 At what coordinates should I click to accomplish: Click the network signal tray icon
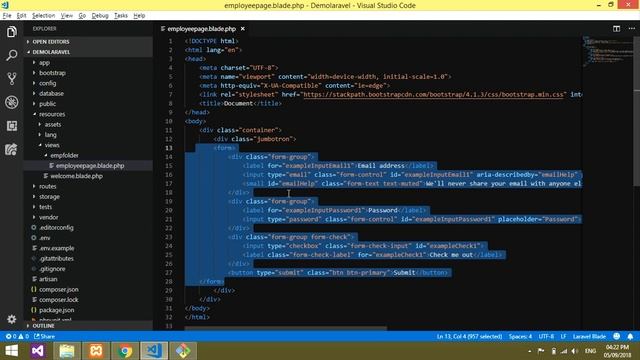click(564, 351)
